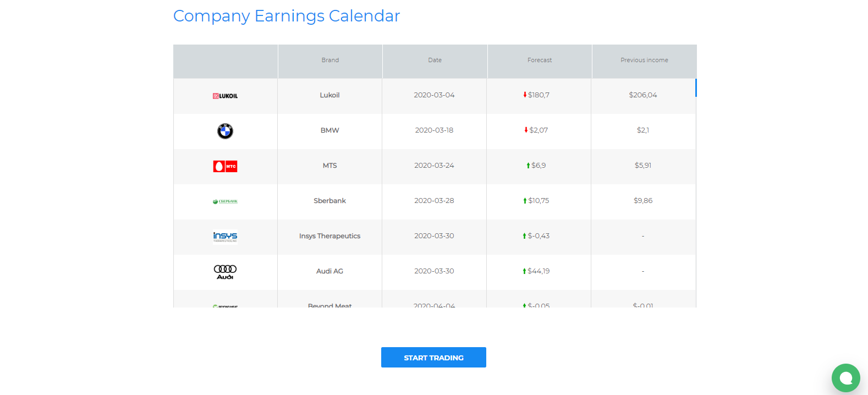This screenshot has height=395, width=868.
Task: Click the Audi four-rings logo
Action: click(225, 272)
